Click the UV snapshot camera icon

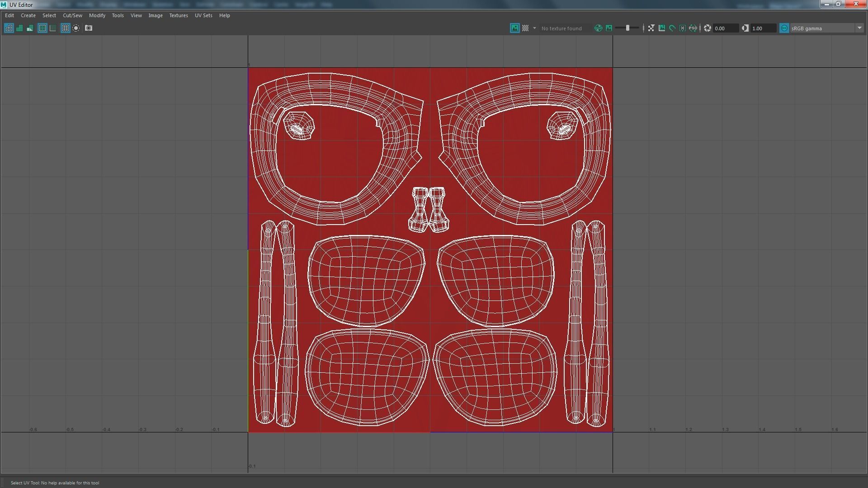click(89, 28)
